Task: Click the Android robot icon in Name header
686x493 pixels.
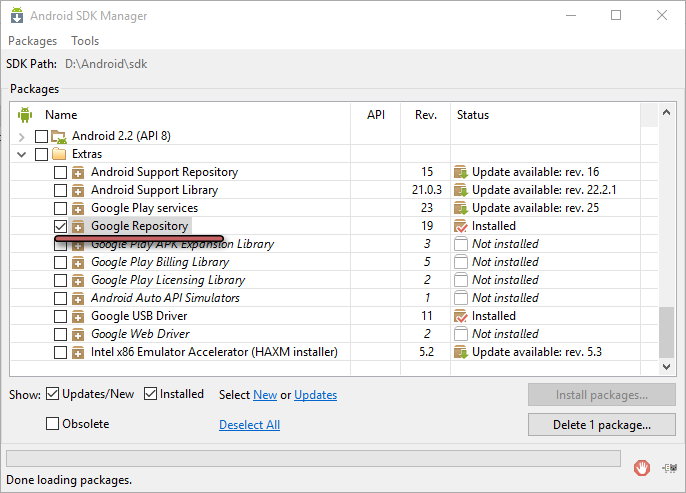Action: pos(25,115)
